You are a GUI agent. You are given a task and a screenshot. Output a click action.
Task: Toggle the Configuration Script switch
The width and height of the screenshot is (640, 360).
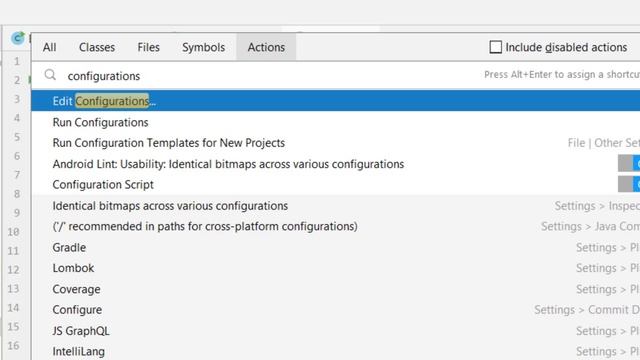tap(629, 184)
